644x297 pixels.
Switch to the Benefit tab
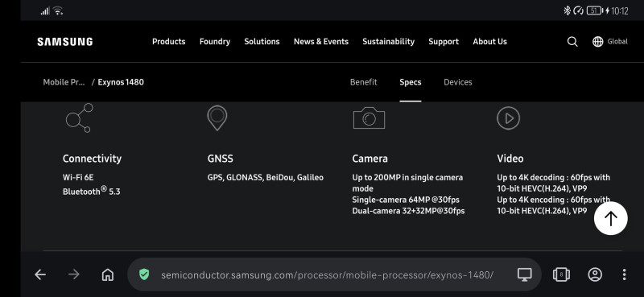tap(364, 82)
